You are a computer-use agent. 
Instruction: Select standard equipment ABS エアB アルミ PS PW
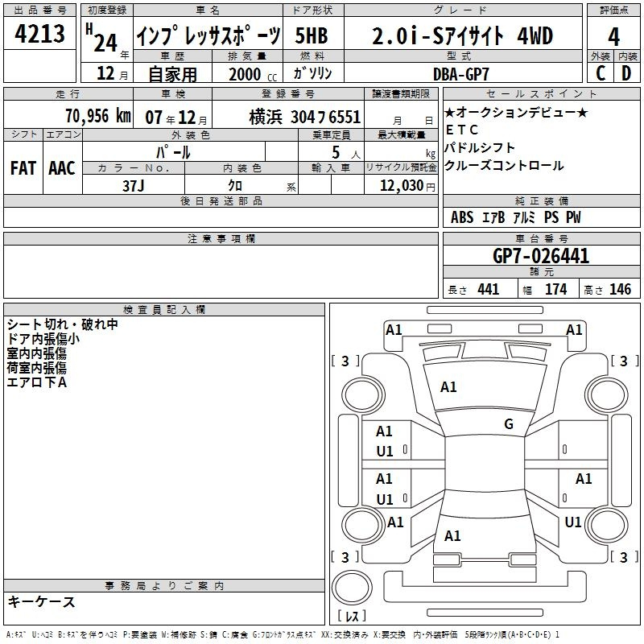[516, 217]
